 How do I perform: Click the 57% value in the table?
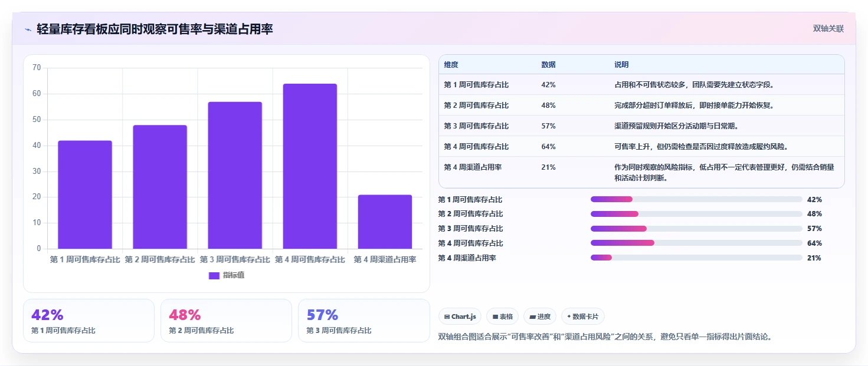(x=548, y=126)
